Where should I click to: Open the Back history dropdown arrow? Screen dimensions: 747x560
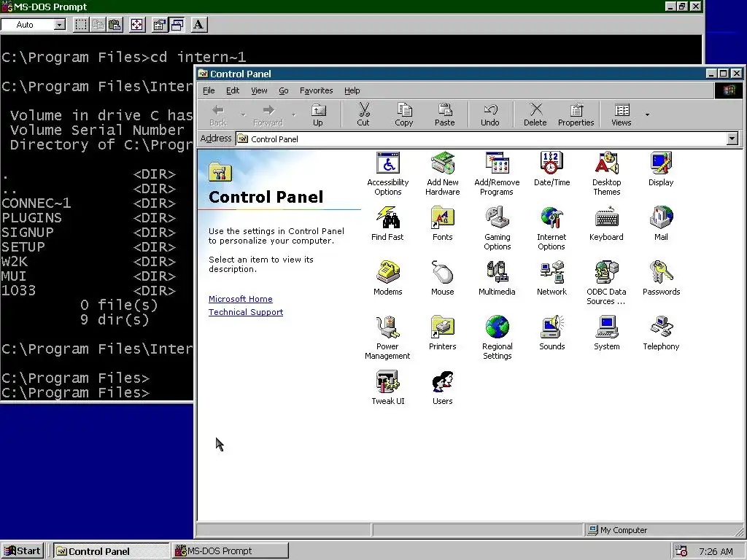point(243,114)
